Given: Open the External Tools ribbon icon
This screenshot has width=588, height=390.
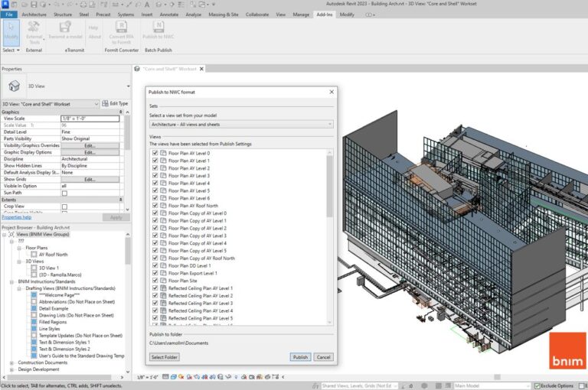Looking at the screenshot, I should click(x=34, y=31).
